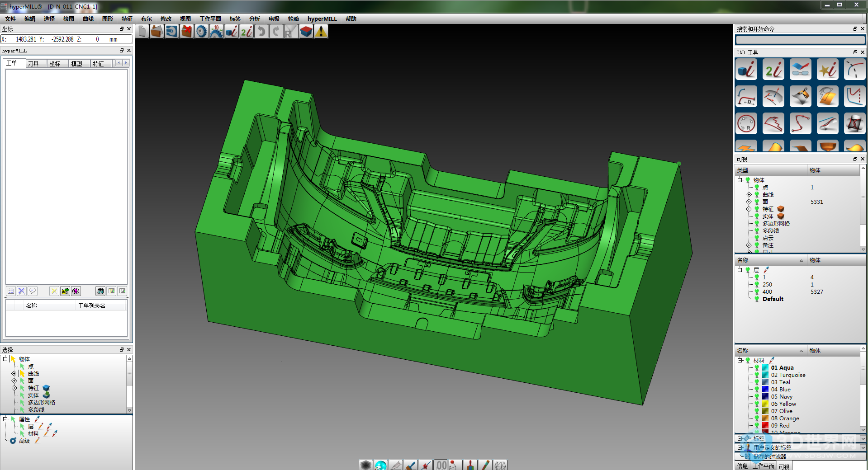Click the New document toolbar icon
This screenshot has height=470, width=868.
coord(142,31)
